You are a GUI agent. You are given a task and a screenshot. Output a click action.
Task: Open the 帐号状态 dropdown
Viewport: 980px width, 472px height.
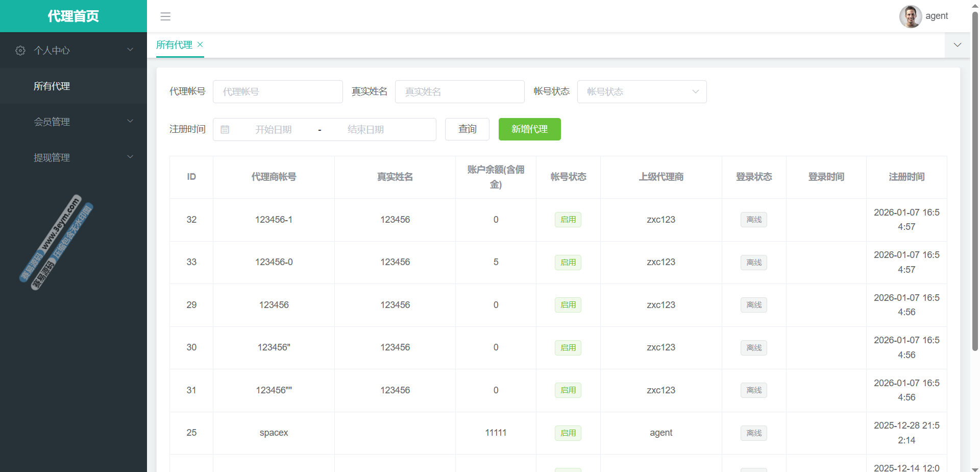642,92
